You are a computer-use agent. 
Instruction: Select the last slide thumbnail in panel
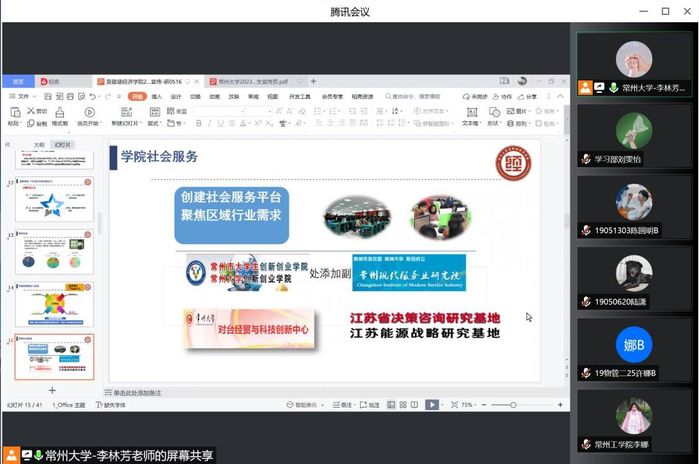[54, 356]
